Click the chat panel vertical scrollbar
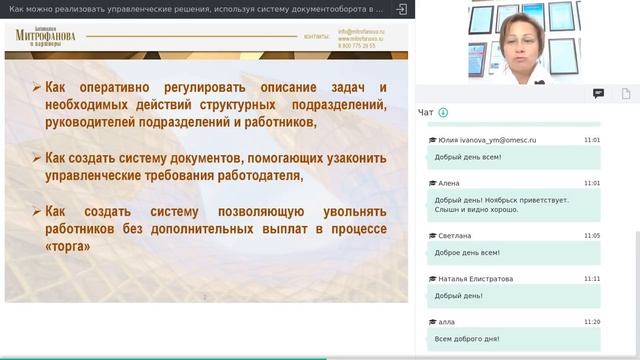The height and width of the screenshot is (360, 640). pyautogui.click(x=638, y=294)
